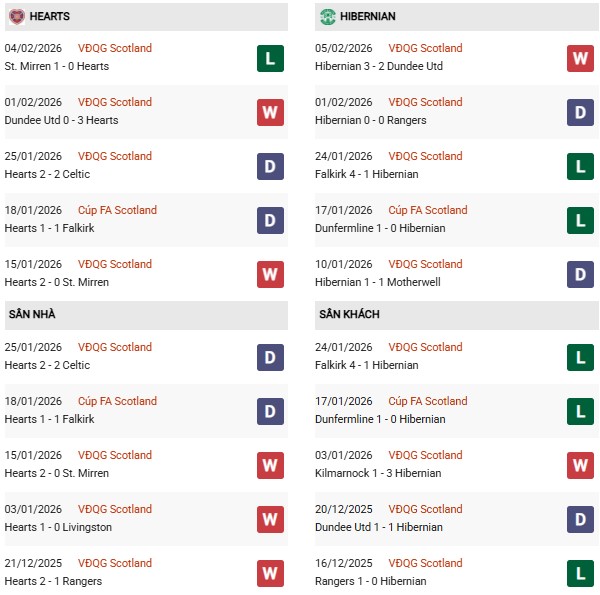Screen dimensions: 600x595
Task: Open the Falkirk 4 - 1 Hibernian match under SÂN KHÁCH
Action: pyautogui.click(x=369, y=365)
